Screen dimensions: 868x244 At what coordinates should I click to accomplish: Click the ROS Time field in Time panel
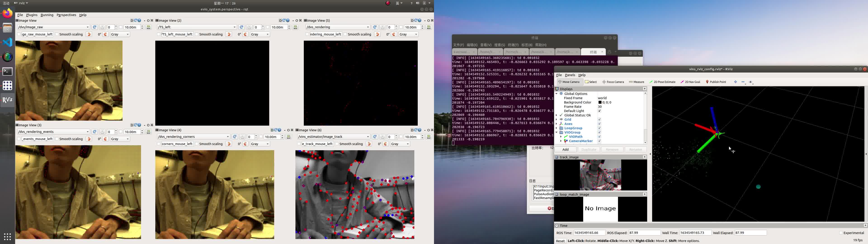pos(589,233)
